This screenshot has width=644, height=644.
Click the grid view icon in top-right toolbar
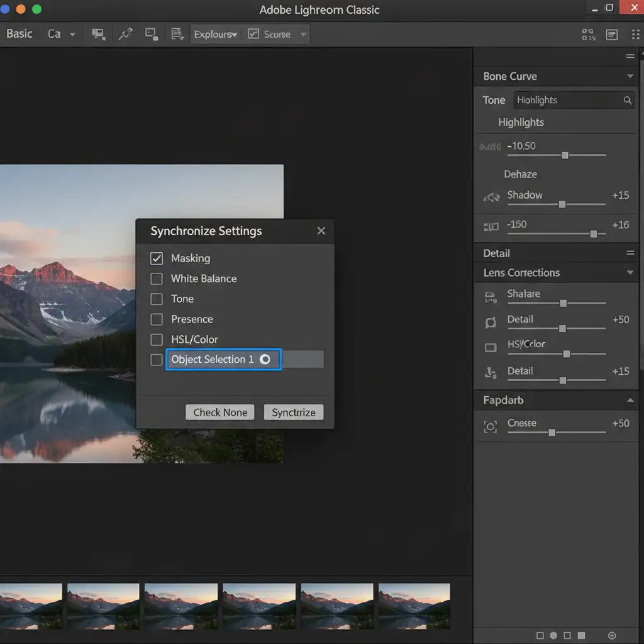pyautogui.click(x=588, y=35)
